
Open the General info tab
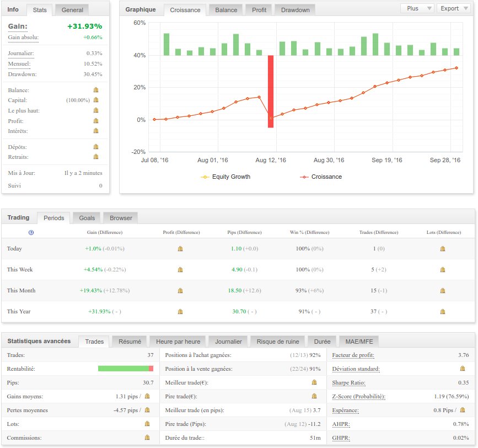[72, 10]
